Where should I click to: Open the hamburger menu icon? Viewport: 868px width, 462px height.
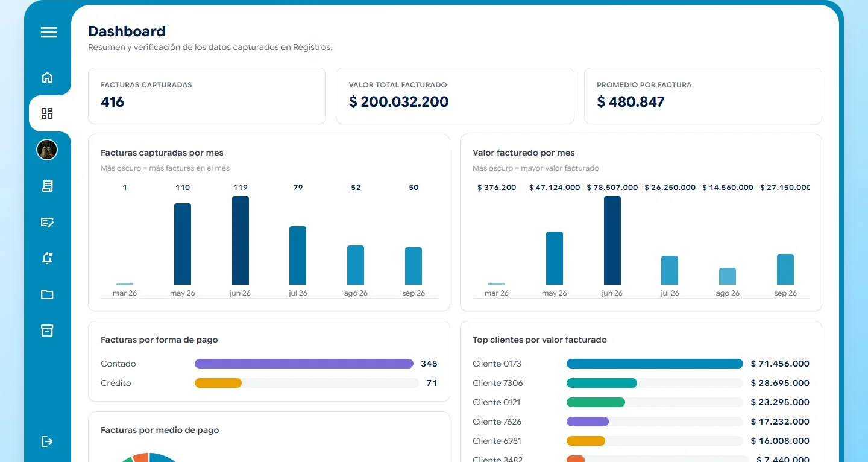pos(49,33)
